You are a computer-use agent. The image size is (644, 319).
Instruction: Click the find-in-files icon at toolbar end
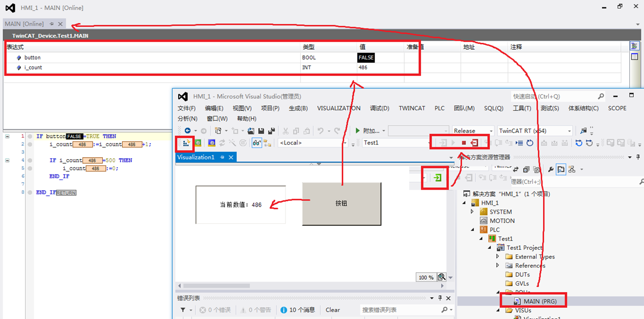(x=583, y=131)
